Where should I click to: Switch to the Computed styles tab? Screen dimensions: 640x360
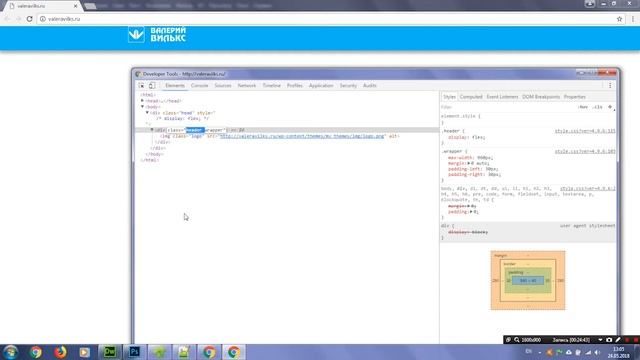[471, 97]
